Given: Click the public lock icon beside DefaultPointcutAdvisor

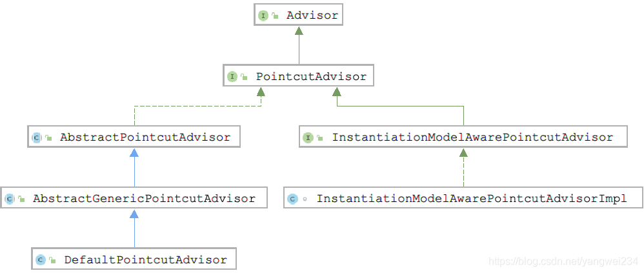Looking at the screenshot, I should pos(52,260).
